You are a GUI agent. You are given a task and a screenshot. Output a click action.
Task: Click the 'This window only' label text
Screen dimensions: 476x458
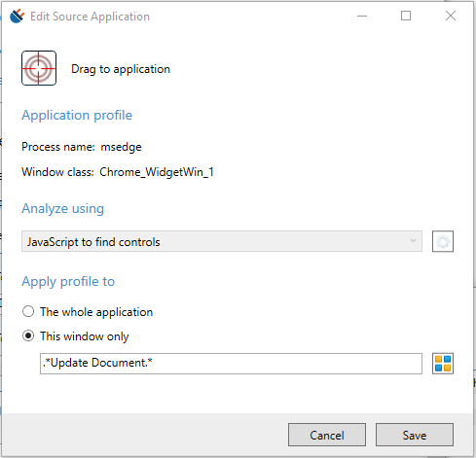tap(85, 336)
